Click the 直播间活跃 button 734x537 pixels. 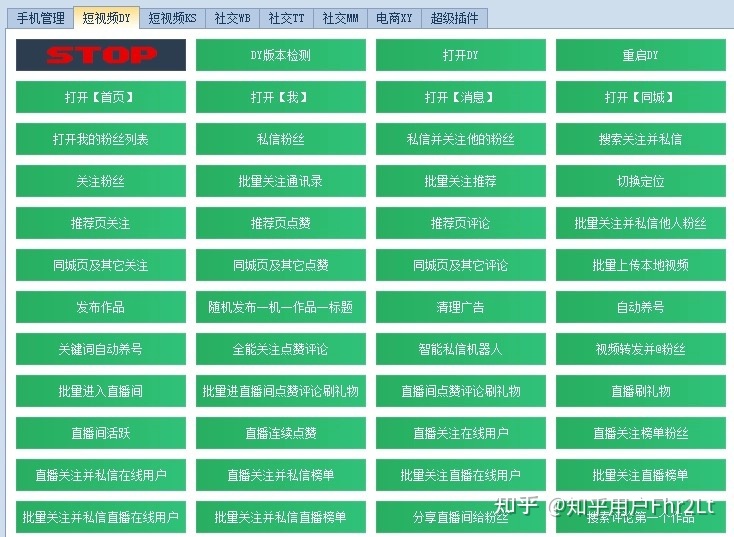click(101, 433)
